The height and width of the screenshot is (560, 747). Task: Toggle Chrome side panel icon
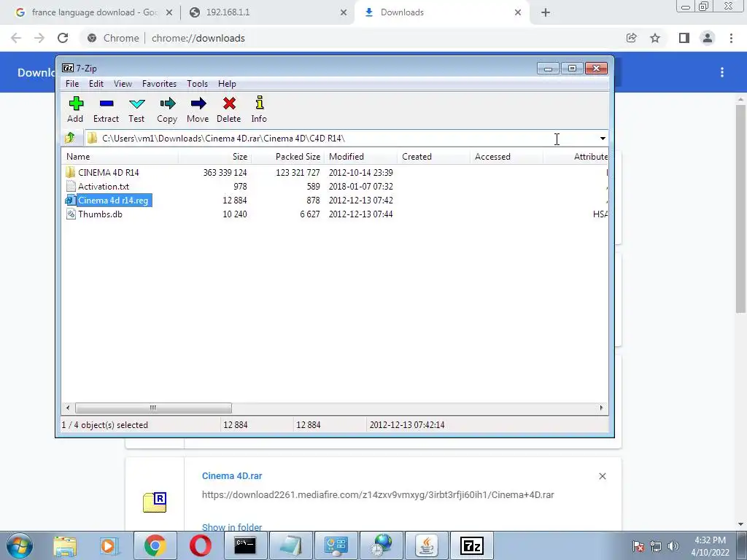tap(684, 38)
